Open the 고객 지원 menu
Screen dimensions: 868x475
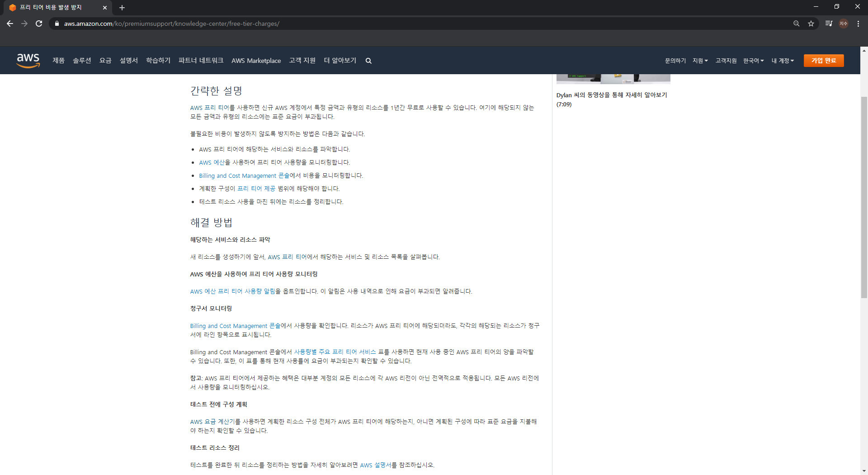tap(302, 61)
